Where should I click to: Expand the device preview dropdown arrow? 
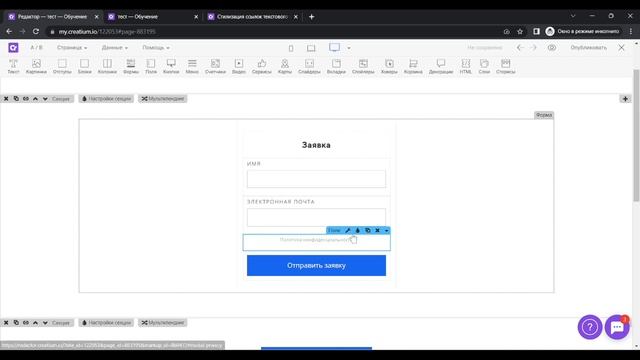[x=349, y=48]
